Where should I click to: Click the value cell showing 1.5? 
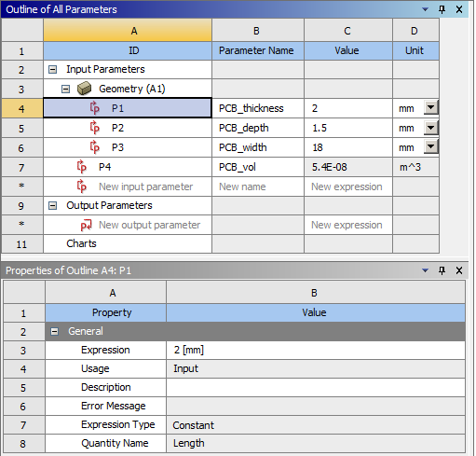click(348, 128)
